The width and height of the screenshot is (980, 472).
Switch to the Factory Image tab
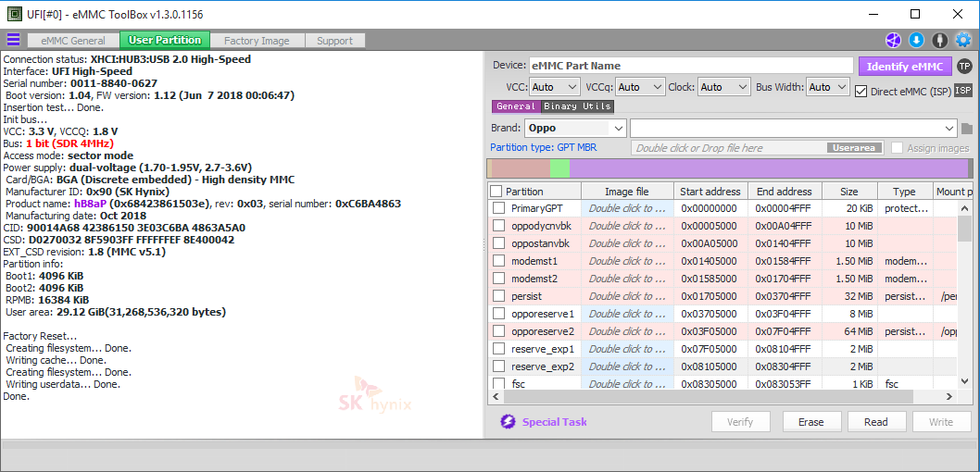click(x=257, y=41)
